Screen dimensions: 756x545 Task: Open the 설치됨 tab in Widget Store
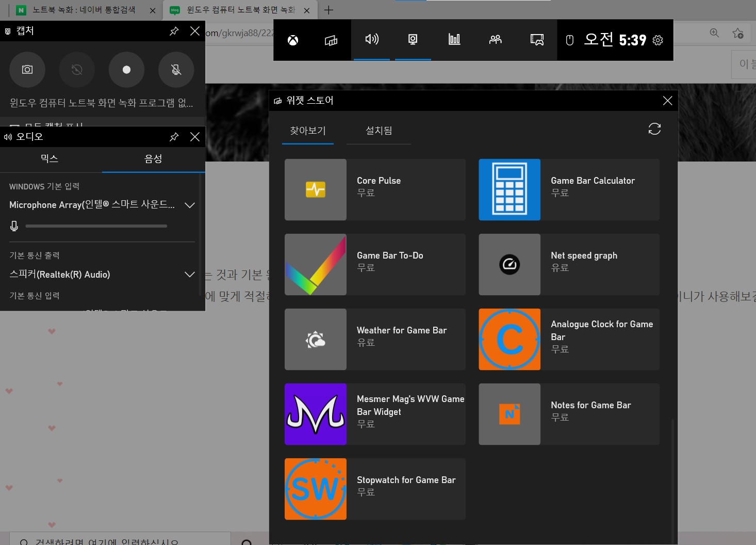(379, 131)
